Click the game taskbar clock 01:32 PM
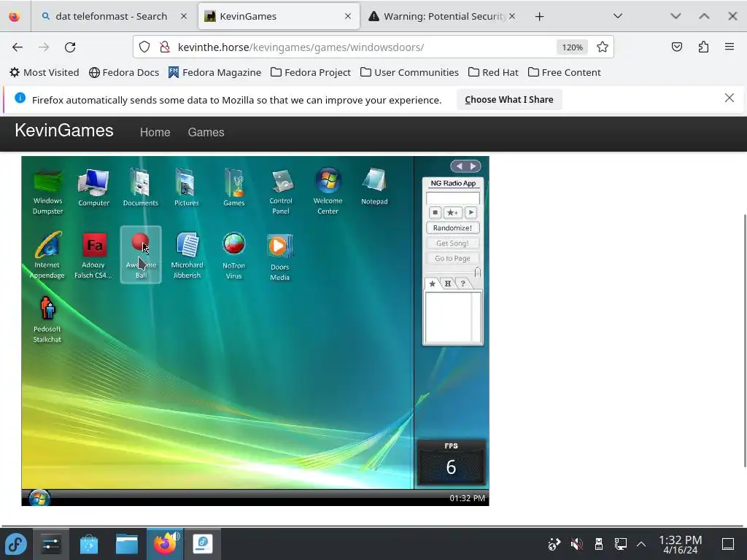Viewport: 747px width, 560px height. pos(467,498)
